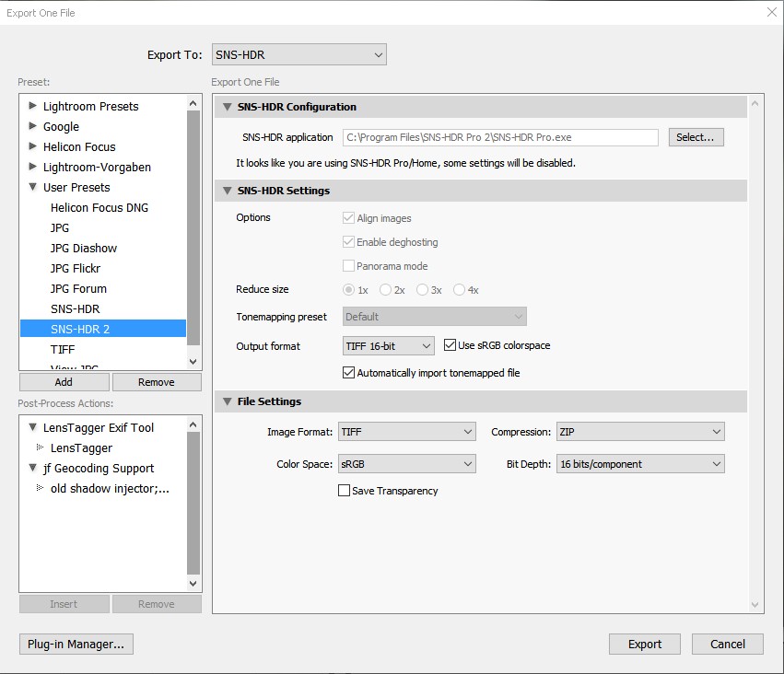Expand the Helicon Focus preset folder
Viewport: 784px width, 674px height.
(x=33, y=146)
